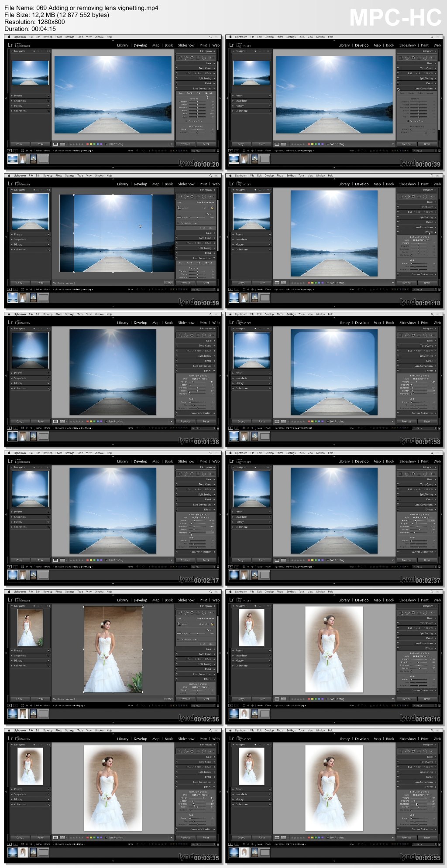The height and width of the screenshot is (868, 447).
Task: Click Previous button in 00:01:18 frame
Action: pyautogui.click(x=406, y=283)
